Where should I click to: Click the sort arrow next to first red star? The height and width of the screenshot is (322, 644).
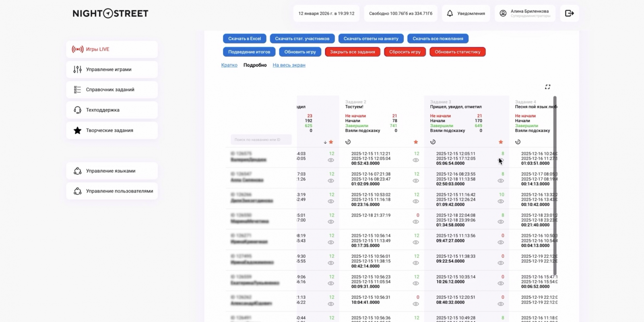pyautogui.click(x=325, y=142)
